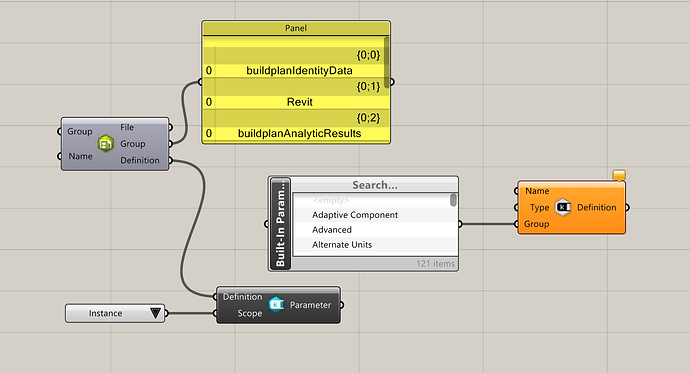690x373 pixels.
Task: Open the orange speech balloon warning icon
Action: tap(619, 175)
